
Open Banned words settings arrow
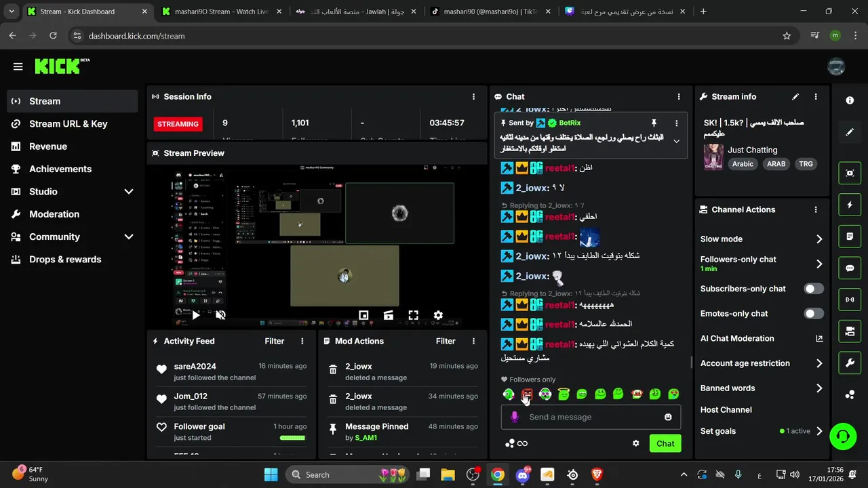coord(819,388)
